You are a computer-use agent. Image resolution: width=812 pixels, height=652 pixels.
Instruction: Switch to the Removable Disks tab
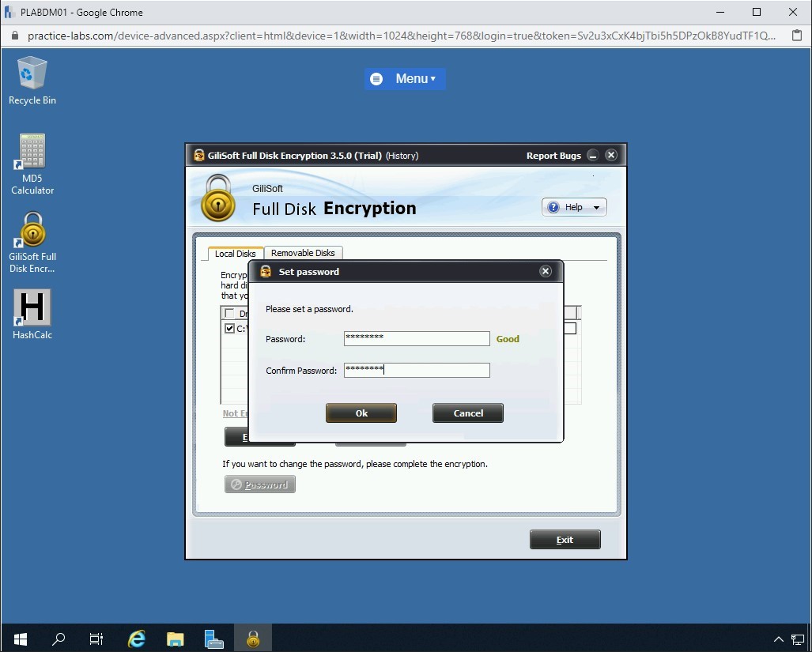(x=303, y=253)
